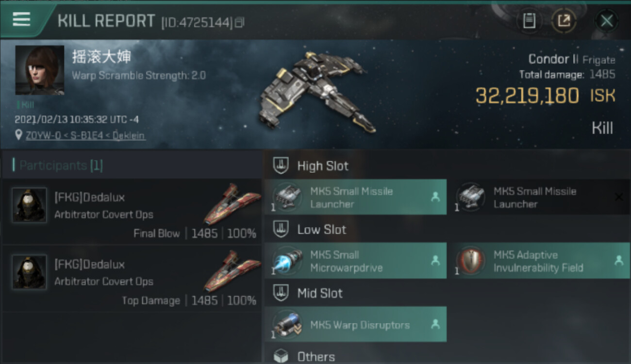Image resolution: width=631 pixels, height=364 pixels.
Task: Select the Participants tab header
Action: click(x=58, y=165)
